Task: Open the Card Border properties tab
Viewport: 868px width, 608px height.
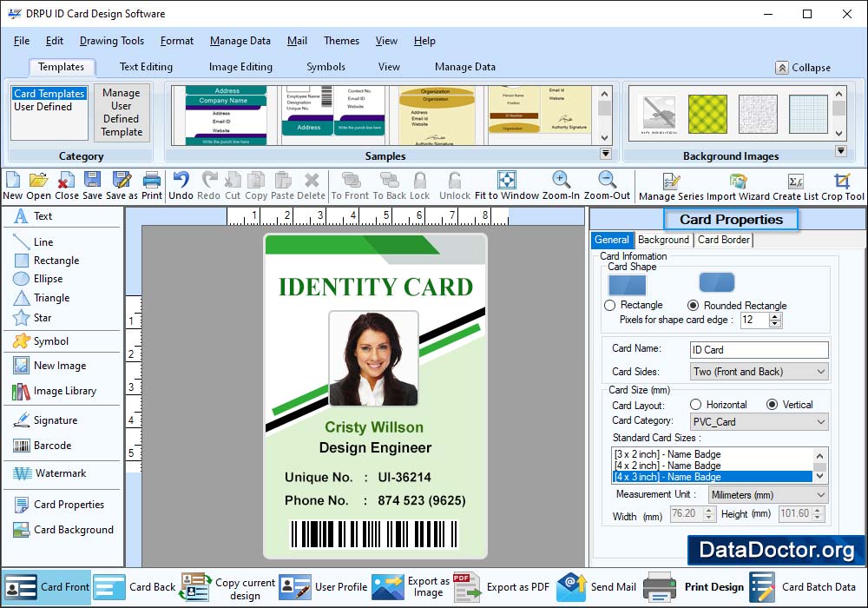Action: 724,240
